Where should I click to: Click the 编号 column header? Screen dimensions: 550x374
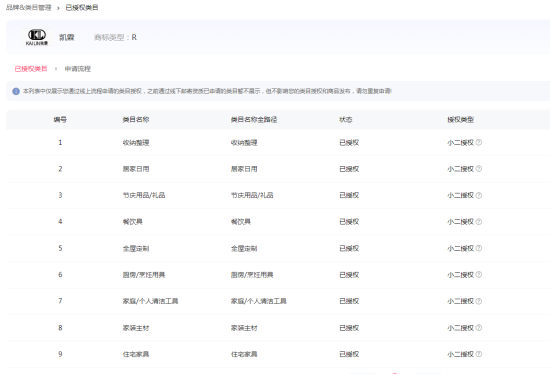60,120
